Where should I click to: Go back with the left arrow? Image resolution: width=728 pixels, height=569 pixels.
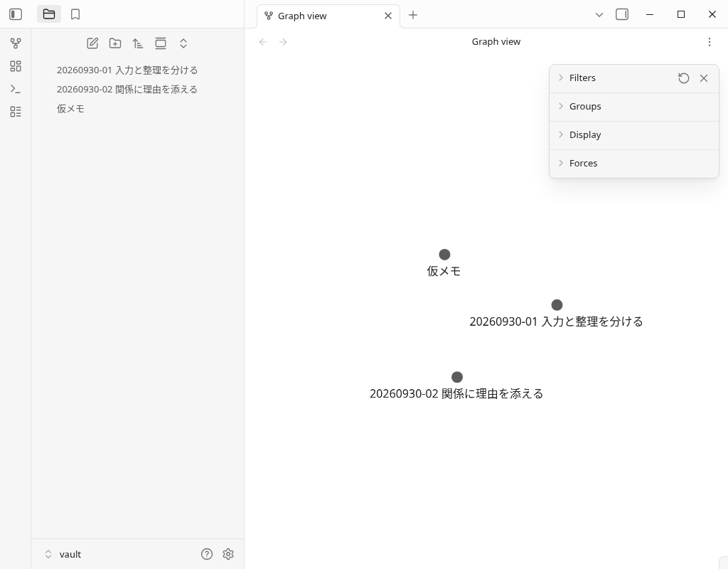pos(263,42)
